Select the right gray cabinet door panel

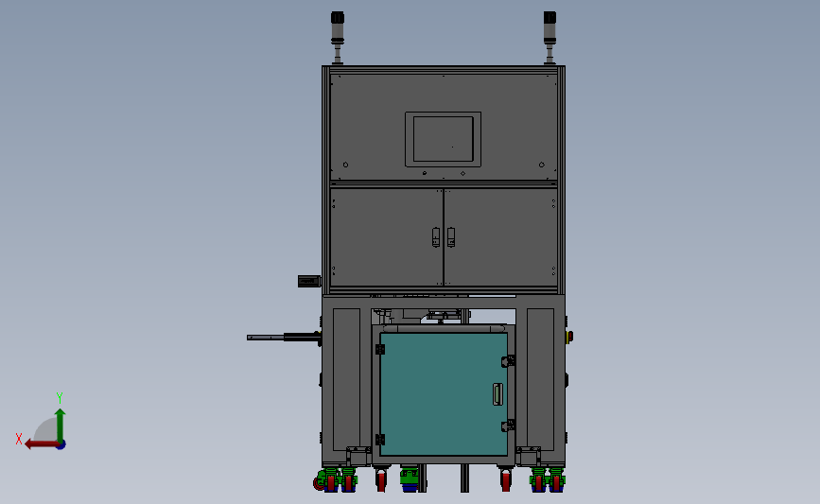(x=500, y=237)
